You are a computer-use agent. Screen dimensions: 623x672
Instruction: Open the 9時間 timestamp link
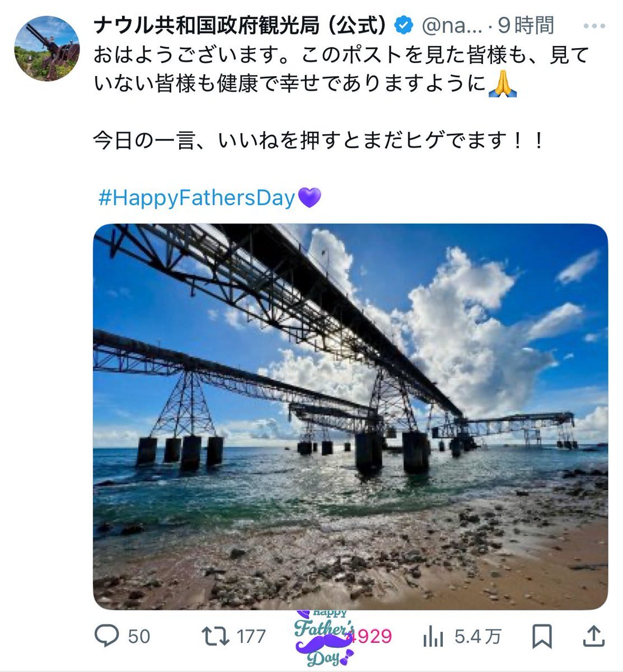pyautogui.click(x=526, y=25)
